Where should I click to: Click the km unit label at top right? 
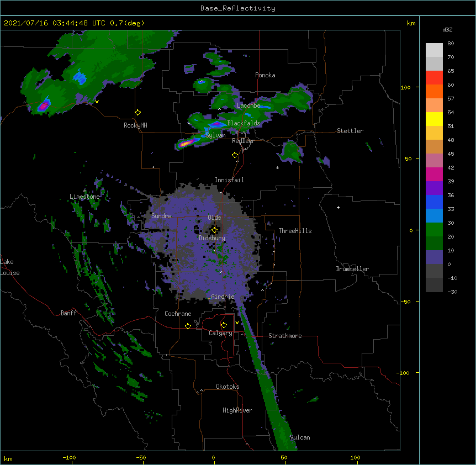click(411, 23)
